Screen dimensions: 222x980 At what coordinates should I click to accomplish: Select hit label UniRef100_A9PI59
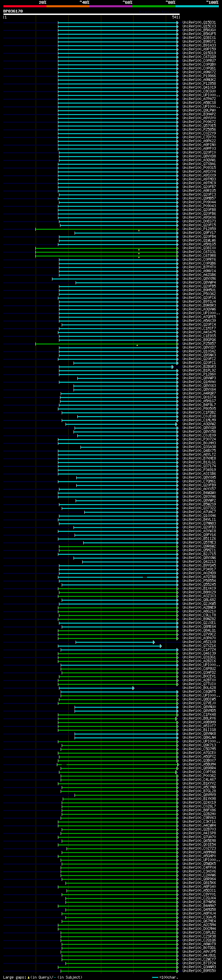click(199, 49)
